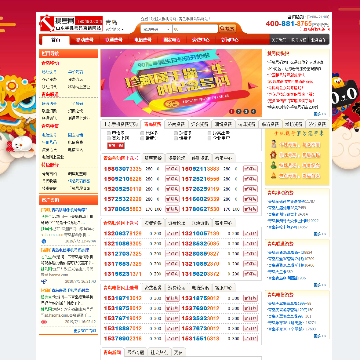The image size is (360, 360).
Task: Go to banner slide dot number 1
Action: [x=232, y=111]
